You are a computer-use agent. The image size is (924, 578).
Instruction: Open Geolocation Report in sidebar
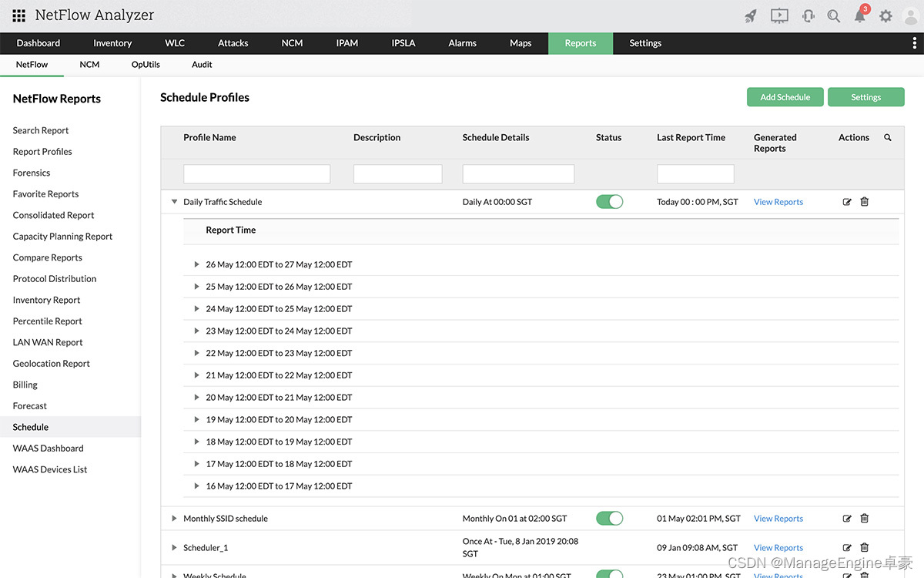click(x=52, y=364)
